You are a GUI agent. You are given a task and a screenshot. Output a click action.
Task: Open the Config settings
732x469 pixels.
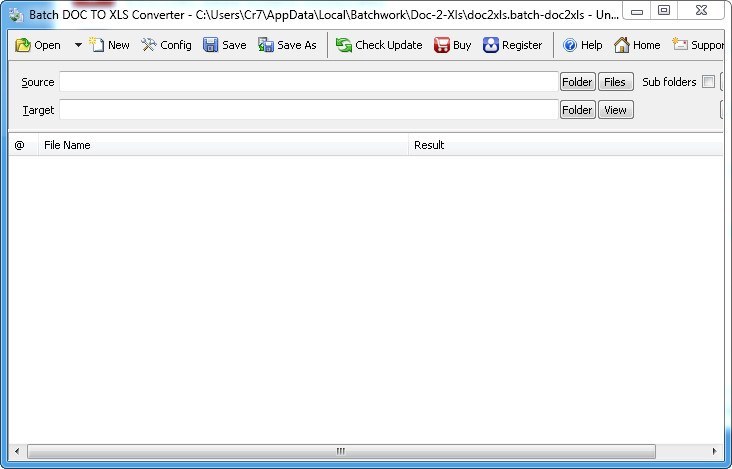coord(167,45)
